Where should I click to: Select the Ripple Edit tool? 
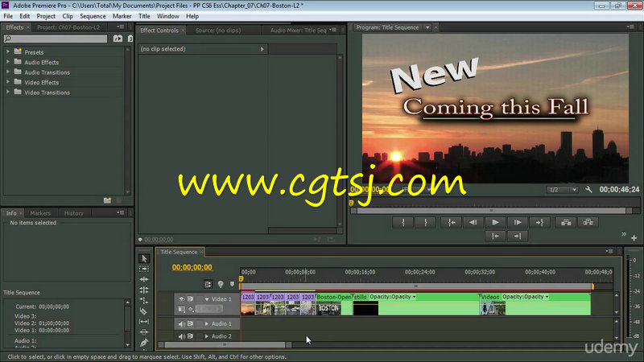tap(144, 279)
